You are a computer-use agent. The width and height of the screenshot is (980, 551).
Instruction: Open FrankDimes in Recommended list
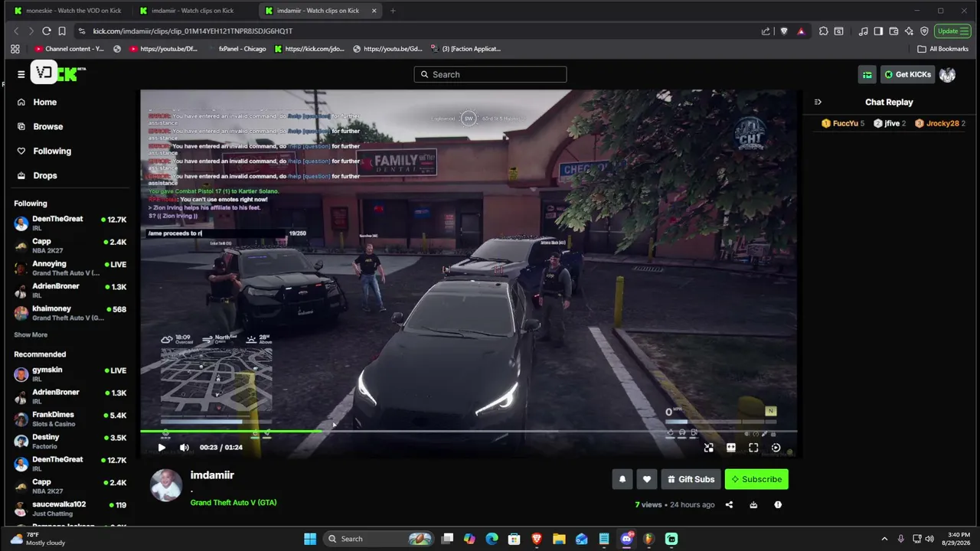click(x=70, y=419)
